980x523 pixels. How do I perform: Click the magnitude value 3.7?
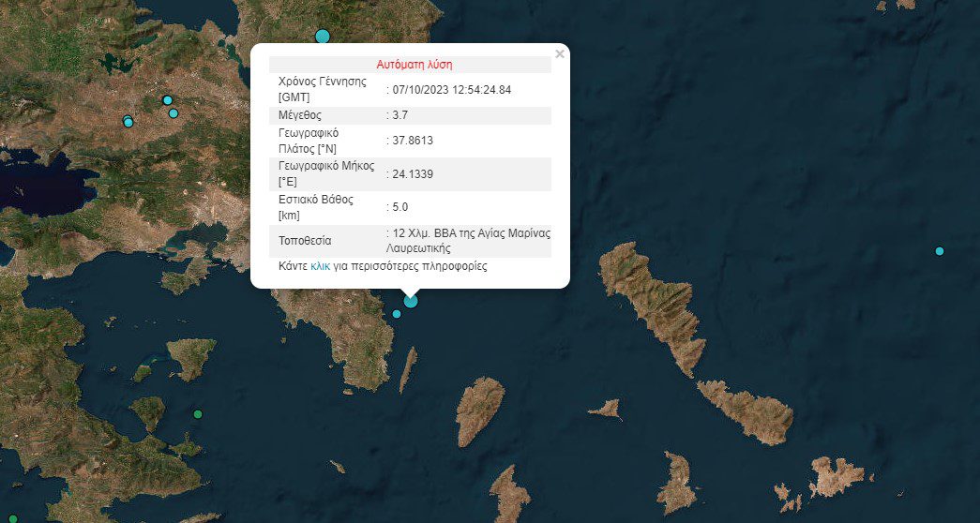pos(400,115)
